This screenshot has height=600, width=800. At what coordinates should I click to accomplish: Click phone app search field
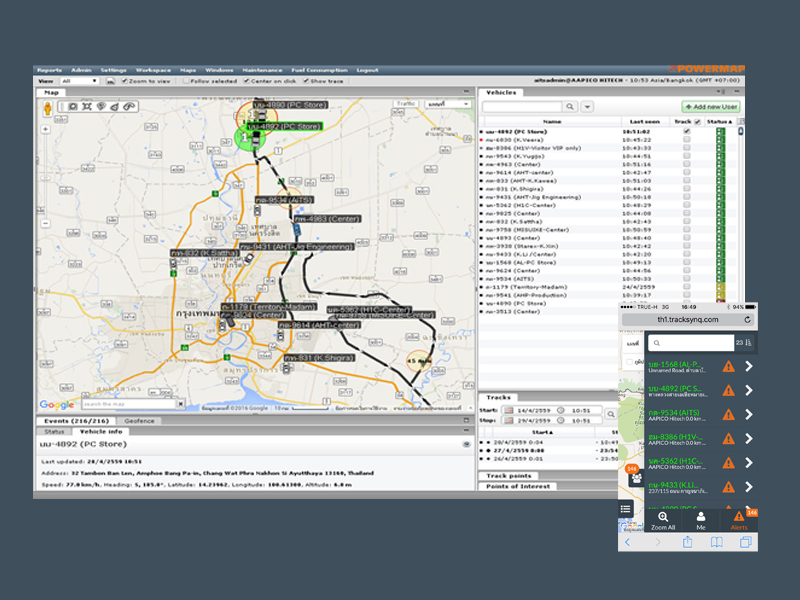(691, 343)
